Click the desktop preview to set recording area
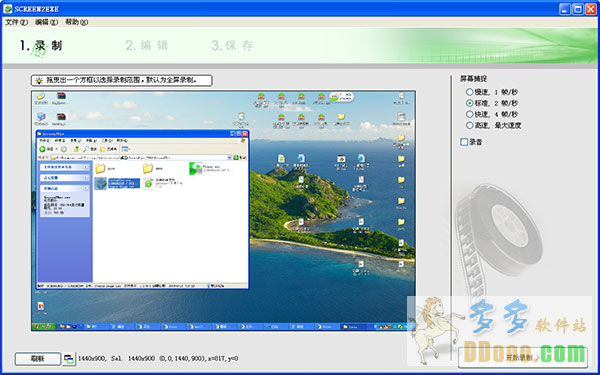 (223, 211)
